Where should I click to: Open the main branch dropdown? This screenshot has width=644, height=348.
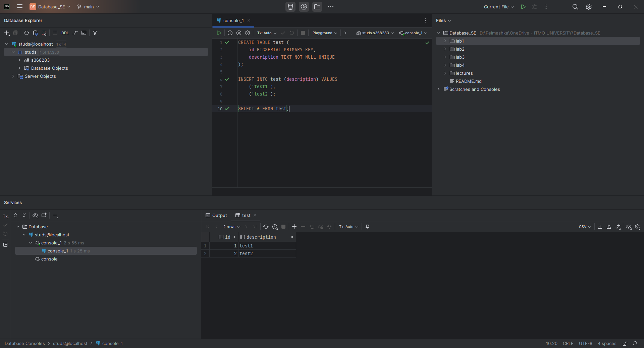coord(88,7)
